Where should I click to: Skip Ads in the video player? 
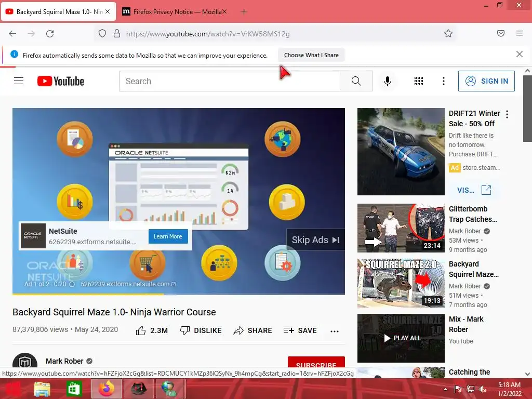315,240
